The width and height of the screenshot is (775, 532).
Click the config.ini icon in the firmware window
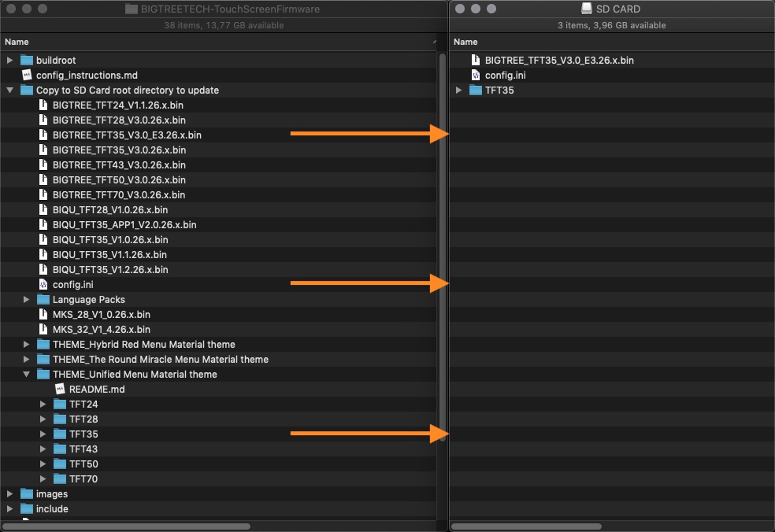point(43,285)
